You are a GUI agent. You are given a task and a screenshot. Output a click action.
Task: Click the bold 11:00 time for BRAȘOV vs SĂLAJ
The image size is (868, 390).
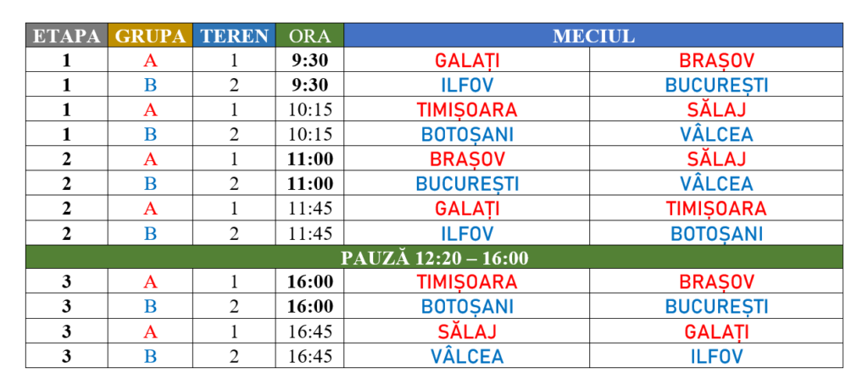point(310,159)
